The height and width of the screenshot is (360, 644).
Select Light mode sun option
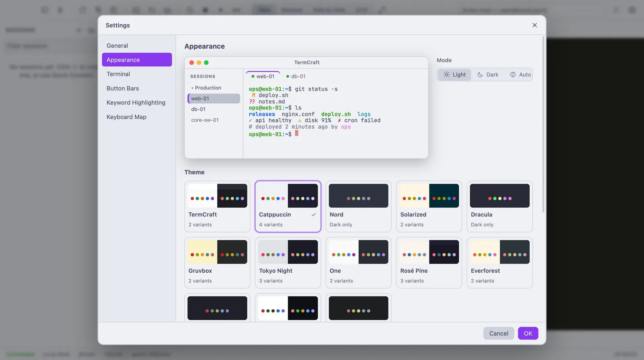(x=454, y=75)
